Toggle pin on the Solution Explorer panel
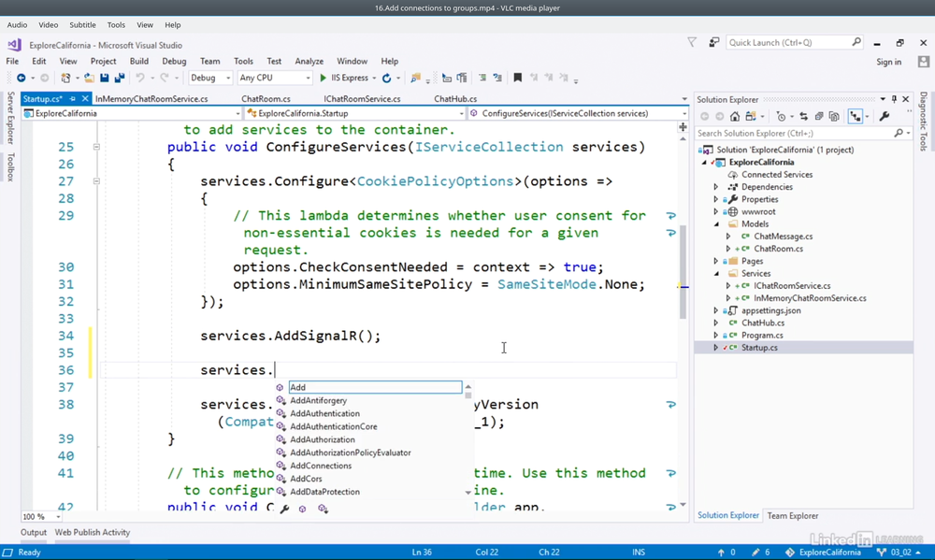The height and width of the screenshot is (560, 935). coord(894,99)
